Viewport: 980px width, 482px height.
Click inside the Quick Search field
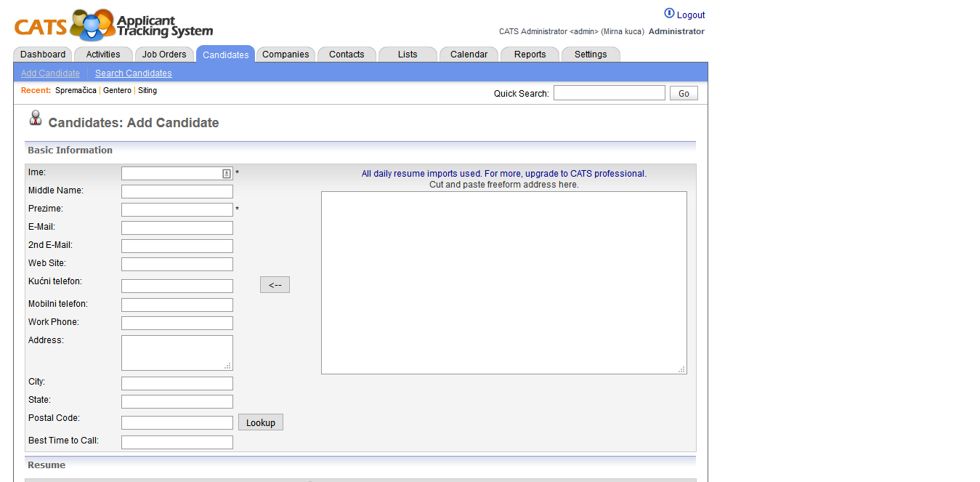coord(609,92)
